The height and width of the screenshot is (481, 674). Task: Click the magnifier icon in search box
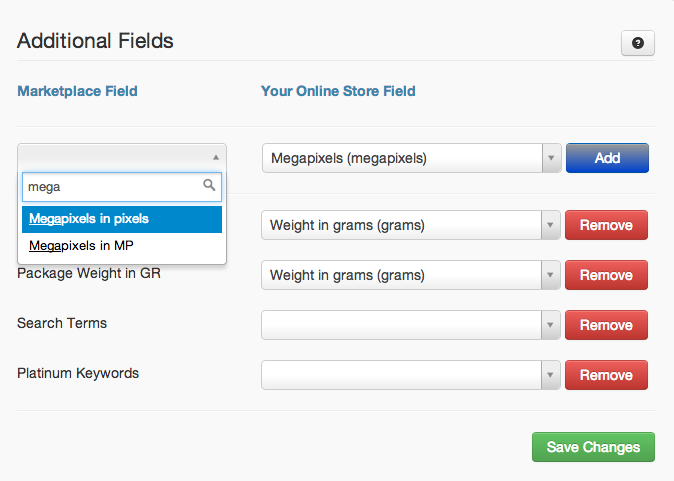point(209,185)
